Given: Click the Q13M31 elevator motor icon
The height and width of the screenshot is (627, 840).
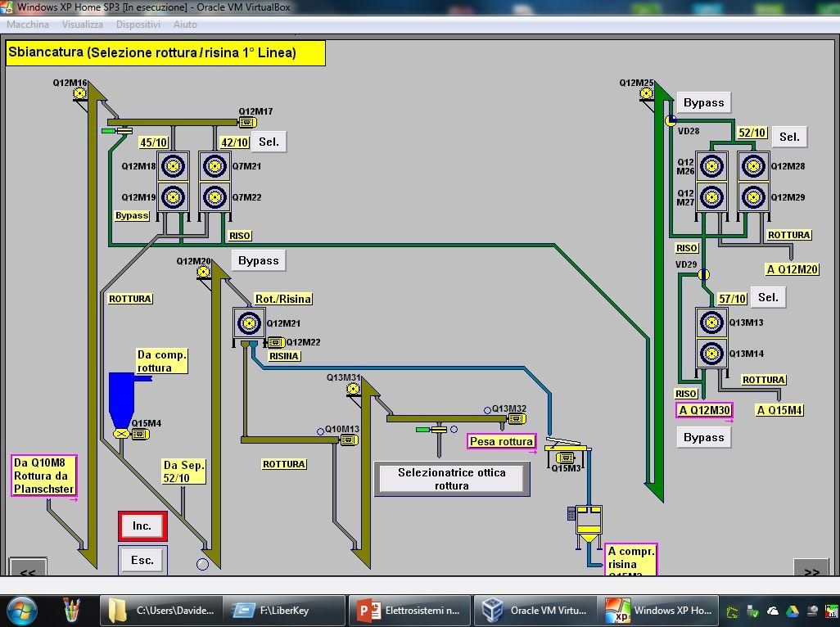Looking at the screenshot, I should [x=353, y=389].
